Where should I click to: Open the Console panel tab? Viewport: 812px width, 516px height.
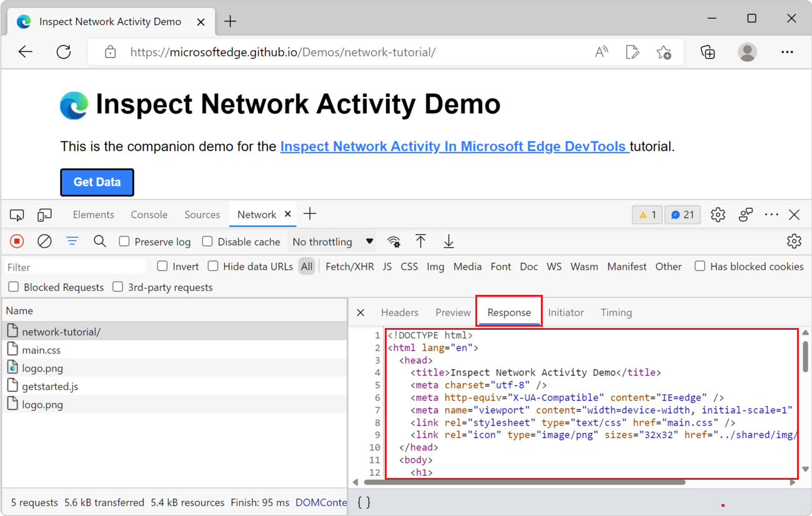149,215
